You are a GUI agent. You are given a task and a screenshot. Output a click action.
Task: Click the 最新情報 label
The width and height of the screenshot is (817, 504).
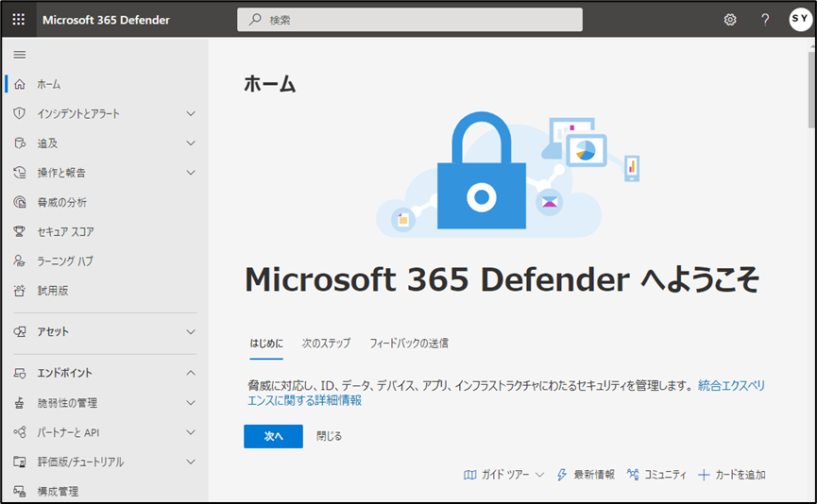pyautogui.click(x=594, y=475)
